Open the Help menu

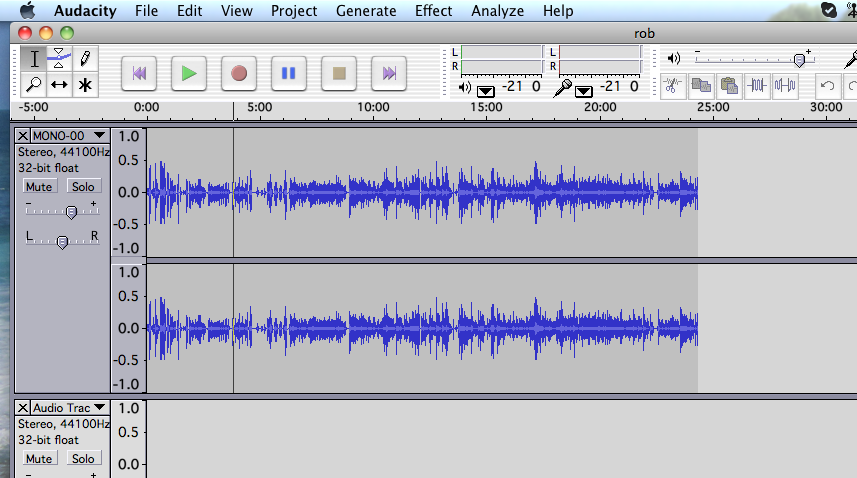(558, 10)
